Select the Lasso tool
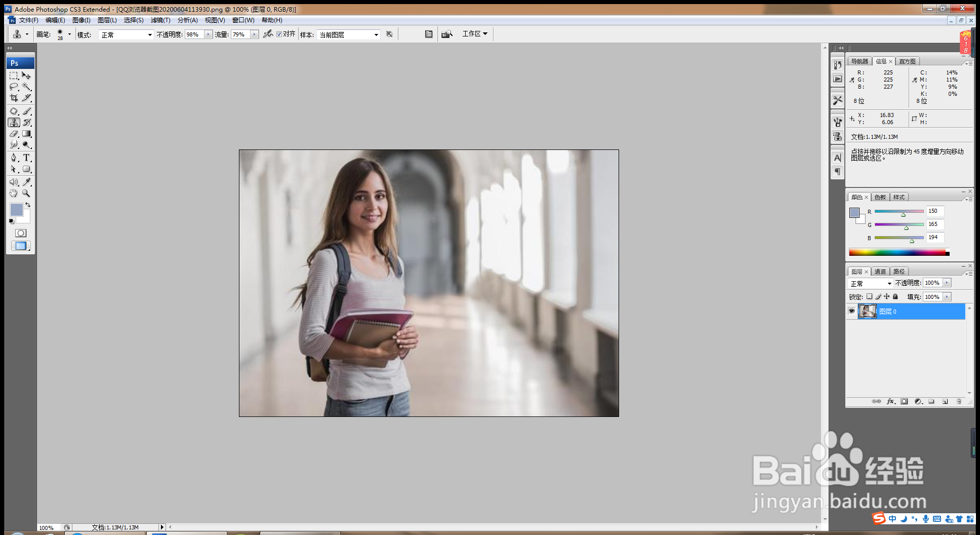The height and width of the screenshot is (535, 980). pyautogui.click(x=14, y=87)
